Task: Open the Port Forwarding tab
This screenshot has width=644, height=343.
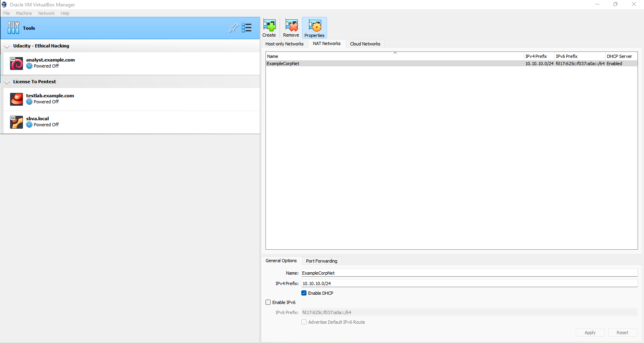Action: pos(322,261)
